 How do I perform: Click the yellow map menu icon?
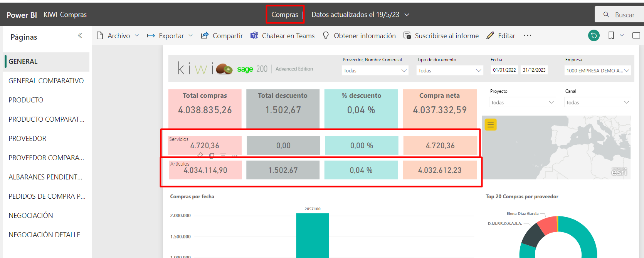pyautogui.click(x=491, y=124)
